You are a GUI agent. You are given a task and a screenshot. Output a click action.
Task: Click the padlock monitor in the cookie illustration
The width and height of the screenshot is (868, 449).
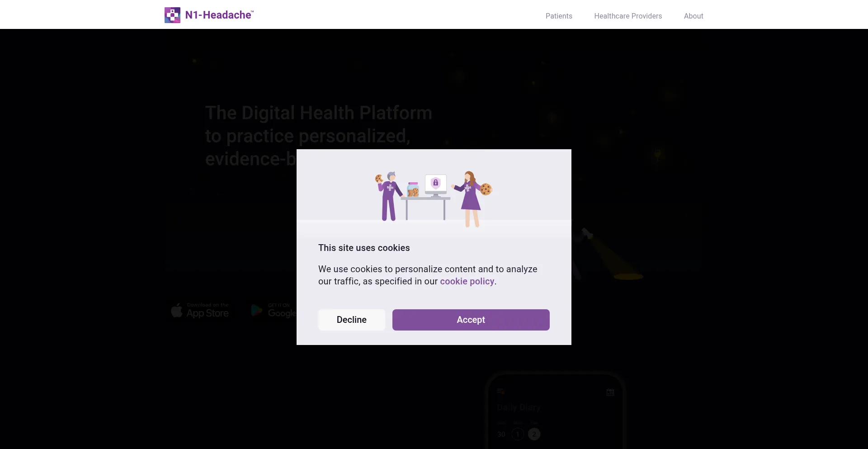[435, 184]
